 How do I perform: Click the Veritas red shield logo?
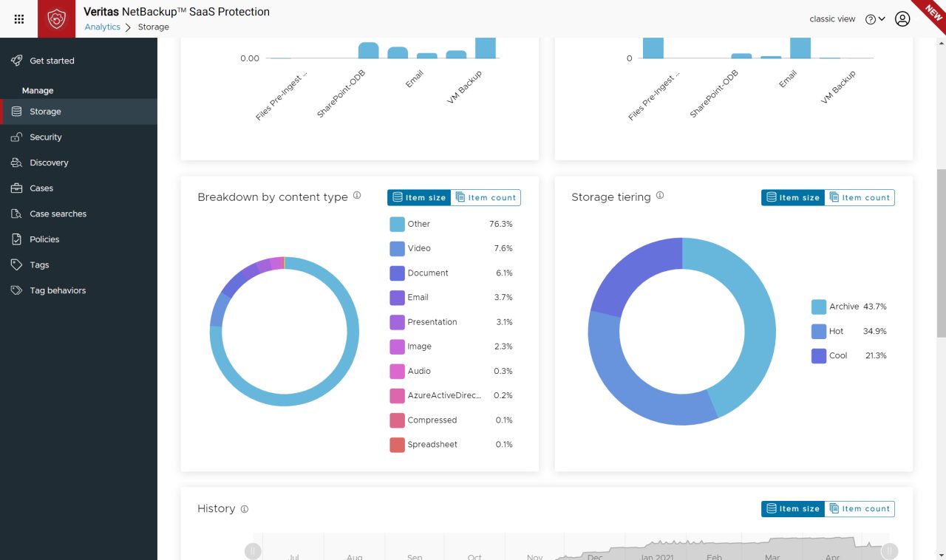point(57,19)
